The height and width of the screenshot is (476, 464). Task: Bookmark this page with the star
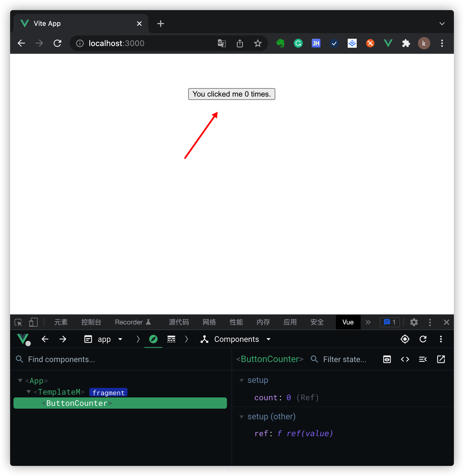click(258, 43)
